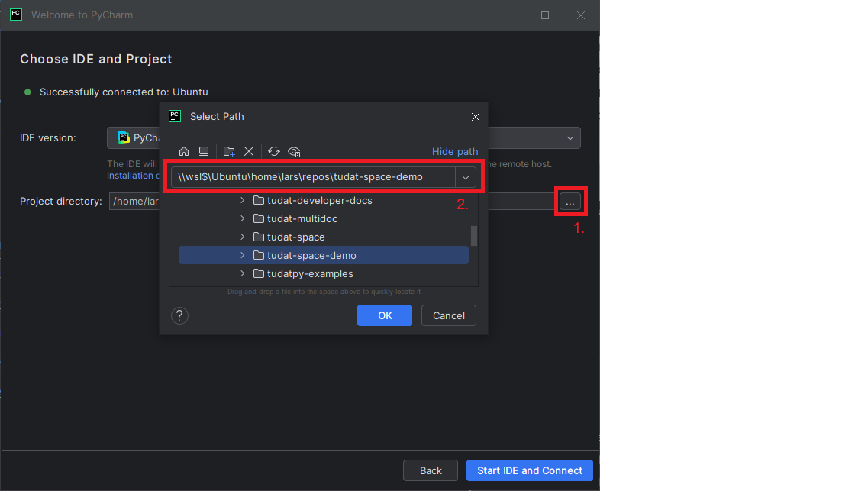Create a new folder icon
868x491 pixels.
[x=229, y=151]
